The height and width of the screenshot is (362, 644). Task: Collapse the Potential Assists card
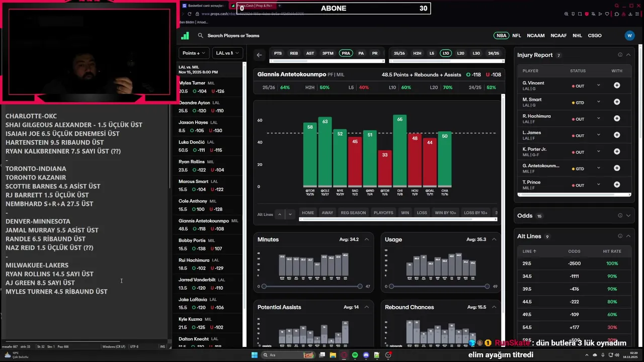pos(366,307)
